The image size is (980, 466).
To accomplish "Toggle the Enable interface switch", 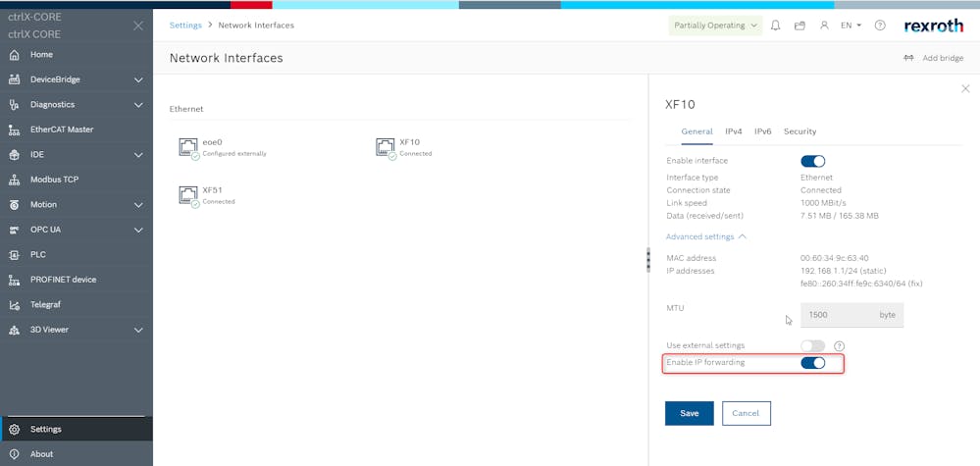I will (x=812, y=161).
